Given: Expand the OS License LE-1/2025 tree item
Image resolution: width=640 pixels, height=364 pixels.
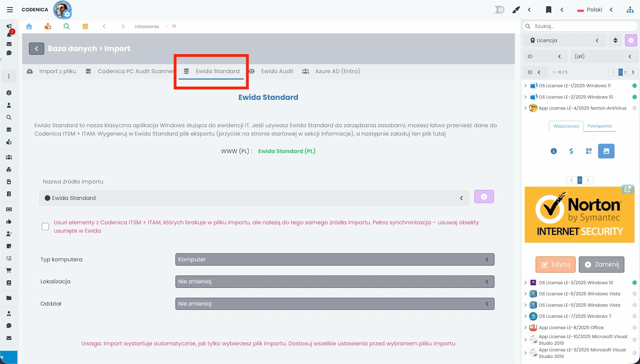Looking at the screenshot, I should pyautogui.click(x=525, y=86).
